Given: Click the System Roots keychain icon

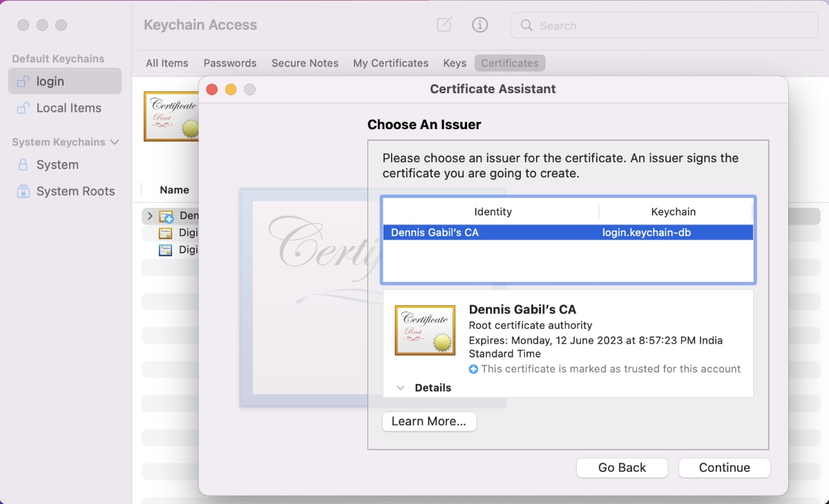Looking at the screenshot, I should (x=23, y=191).
